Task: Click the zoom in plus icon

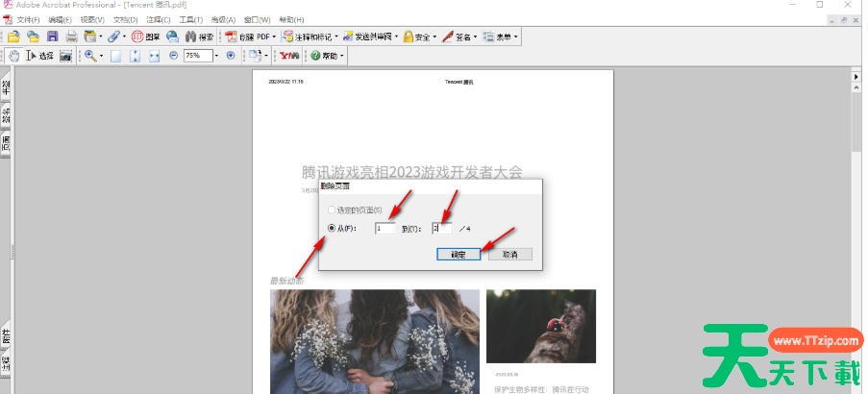Action: (230, 56)
